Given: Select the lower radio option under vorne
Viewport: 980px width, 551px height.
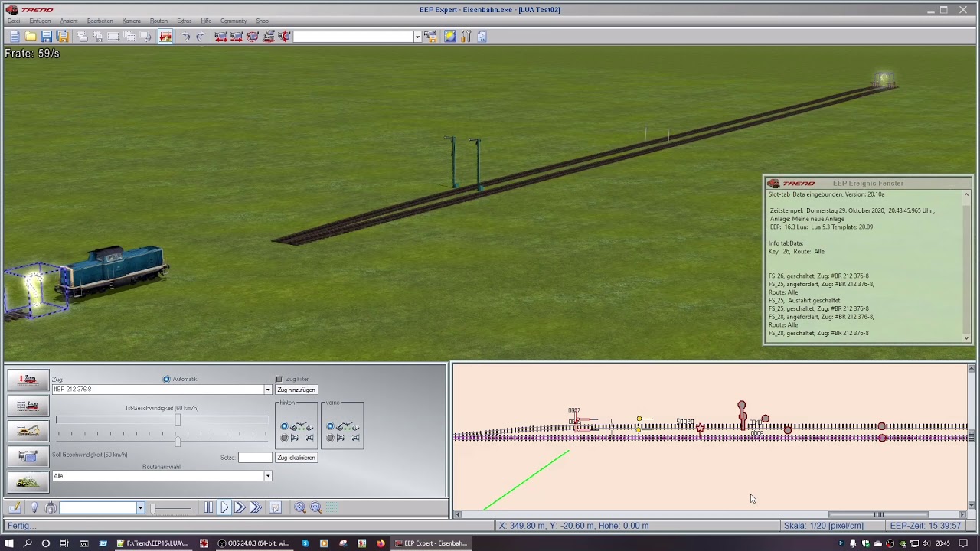Looking at the screenshot, I should 330,438.
